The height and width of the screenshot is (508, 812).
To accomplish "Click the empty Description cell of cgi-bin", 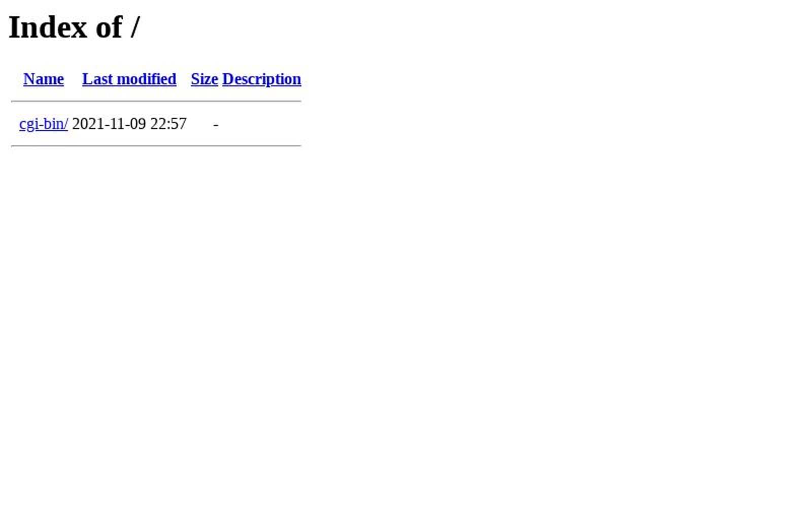I will click(x=262, y=124).
